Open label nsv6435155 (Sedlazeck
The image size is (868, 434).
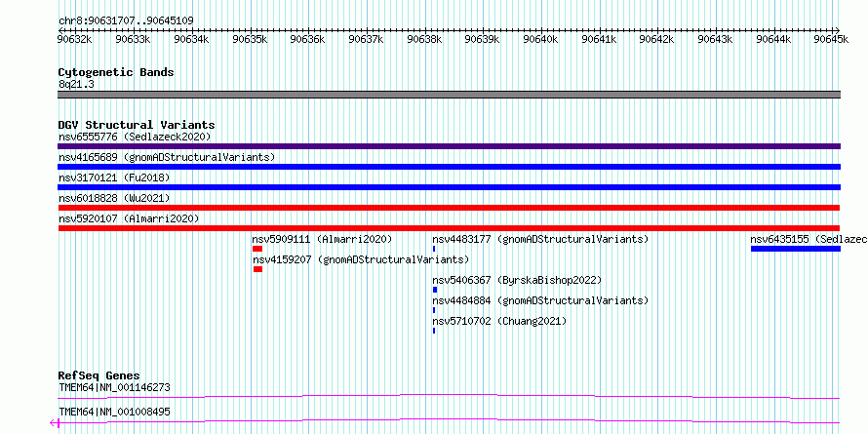(809, 239)
